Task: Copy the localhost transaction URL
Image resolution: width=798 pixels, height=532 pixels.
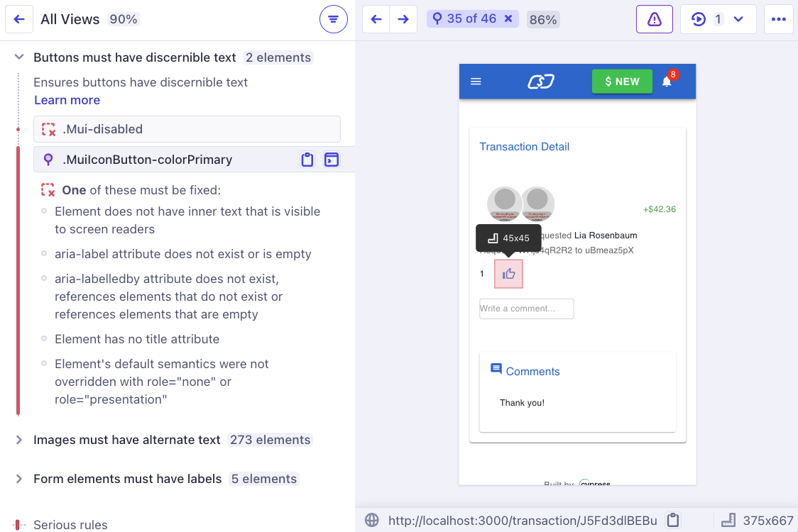Action: point(672,520)
